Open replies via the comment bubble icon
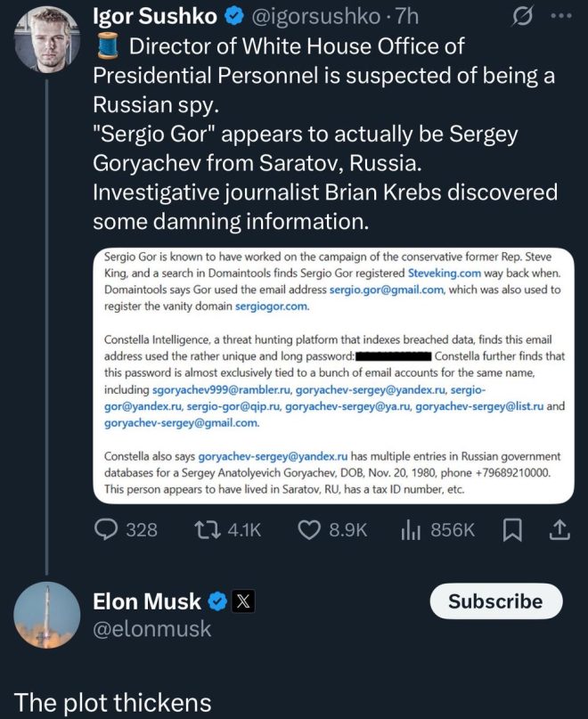This screenshot has height=719, width=588. click(x=106, y=529)
